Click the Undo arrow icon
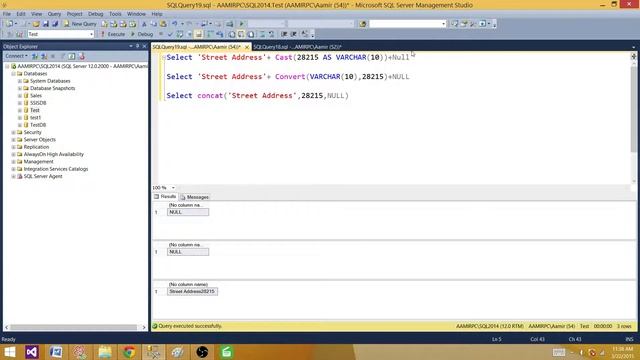 [x=175, y=24]
